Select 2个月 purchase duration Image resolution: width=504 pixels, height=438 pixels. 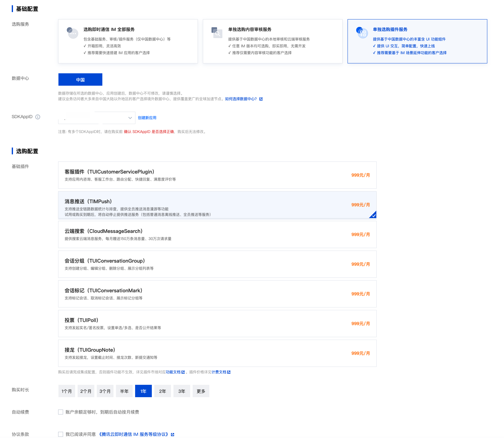click(86, 391)
